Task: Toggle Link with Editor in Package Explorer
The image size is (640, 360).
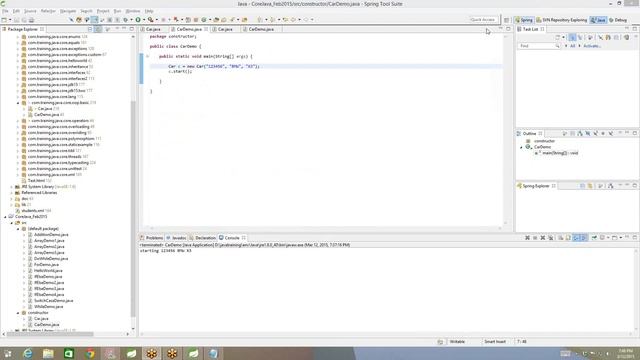Action: point(98,29)
